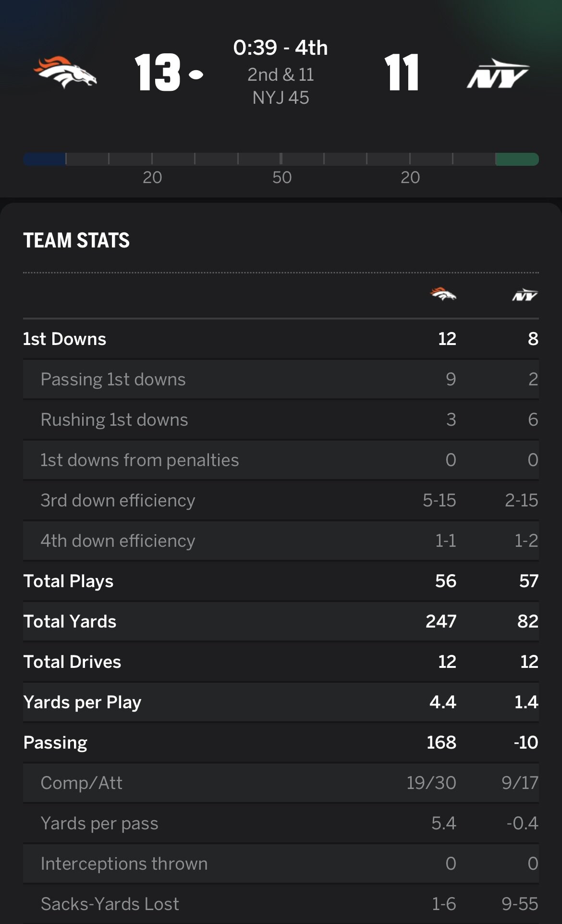Tap the small Broncos logo column header
Image resolution: width=562 pixels, height=924 pixels.
[443, 294]
